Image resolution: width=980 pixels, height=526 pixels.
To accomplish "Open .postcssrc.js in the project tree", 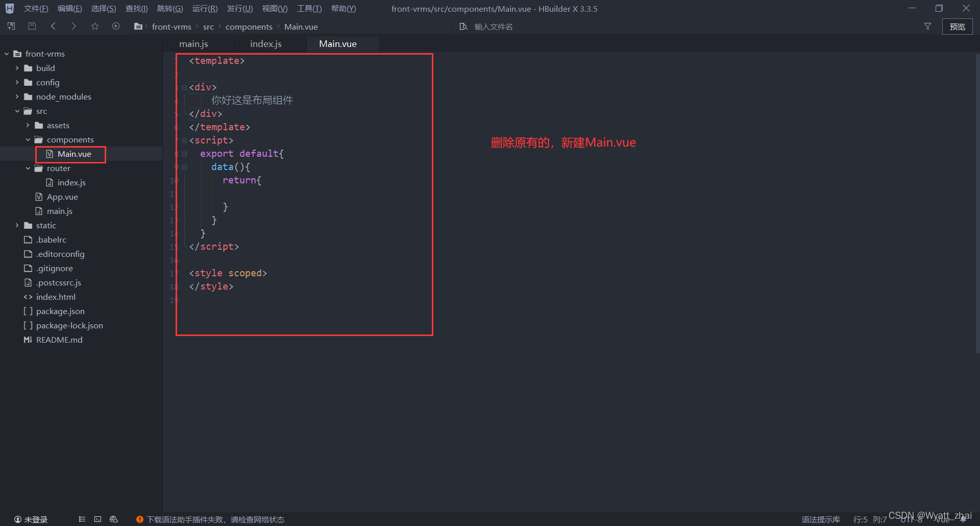I will 58,282.
